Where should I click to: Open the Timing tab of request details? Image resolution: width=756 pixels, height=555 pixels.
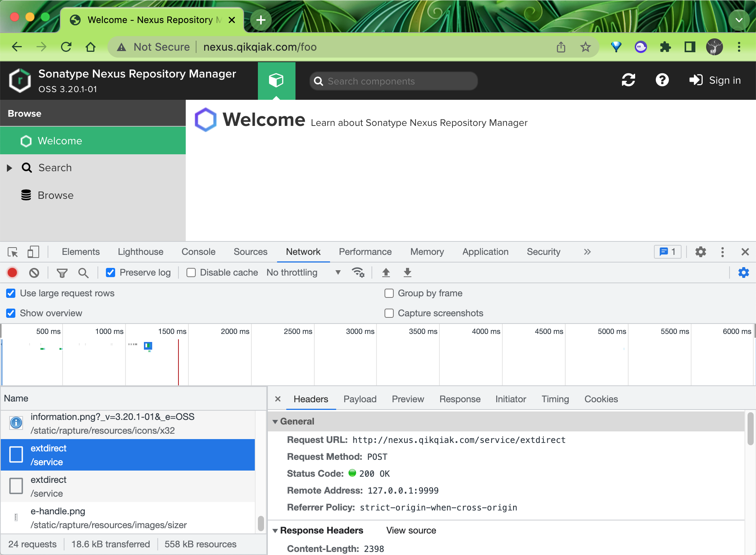(x=555, y=399)
